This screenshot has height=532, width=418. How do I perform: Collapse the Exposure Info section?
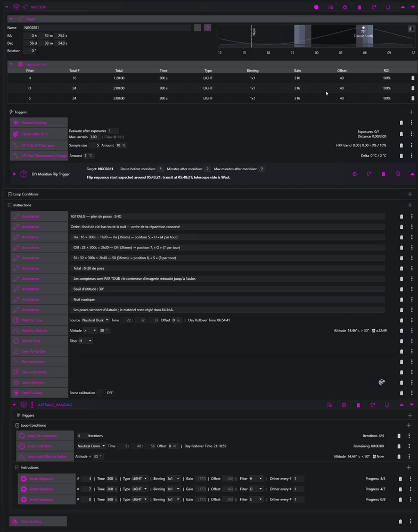pos(11,64)
